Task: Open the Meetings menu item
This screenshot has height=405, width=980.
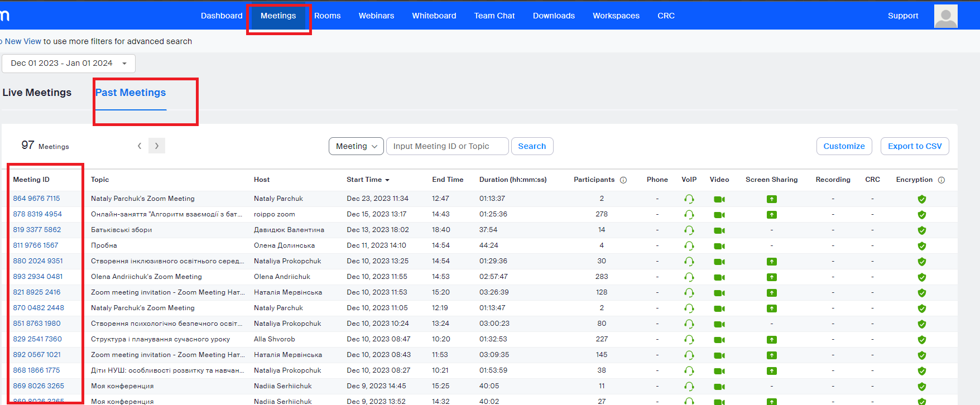Action: point(278,16)
